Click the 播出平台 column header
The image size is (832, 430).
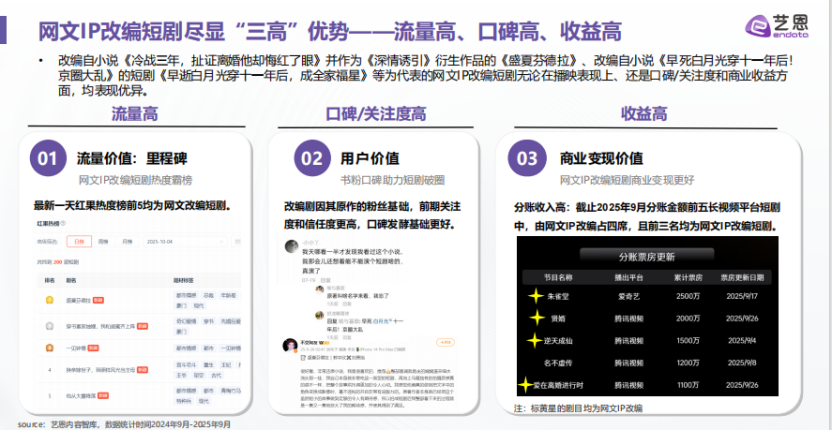click(629, 277)
